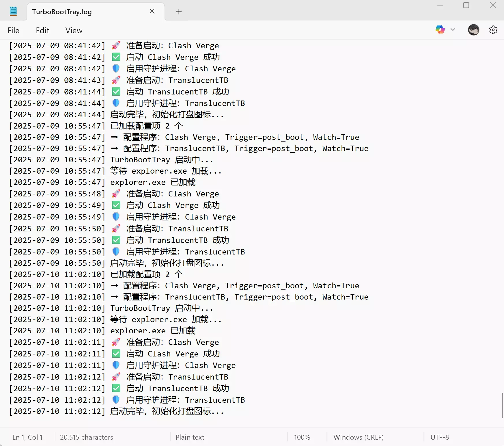Click rocket emoji on 11:02:12 line

tap(116, 377)
